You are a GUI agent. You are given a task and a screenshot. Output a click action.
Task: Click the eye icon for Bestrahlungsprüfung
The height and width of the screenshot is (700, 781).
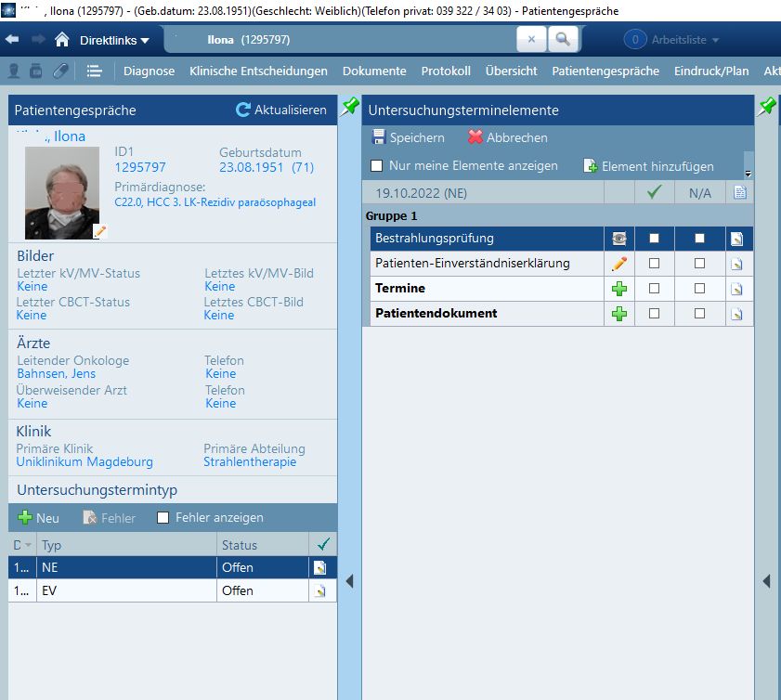point(619,239)
